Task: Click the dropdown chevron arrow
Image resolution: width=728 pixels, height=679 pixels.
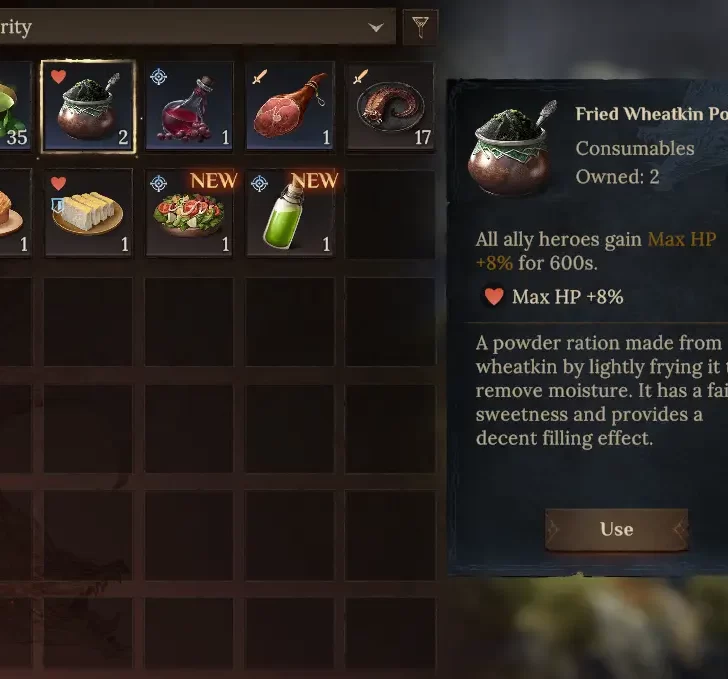Action: [x=376, y=27]
